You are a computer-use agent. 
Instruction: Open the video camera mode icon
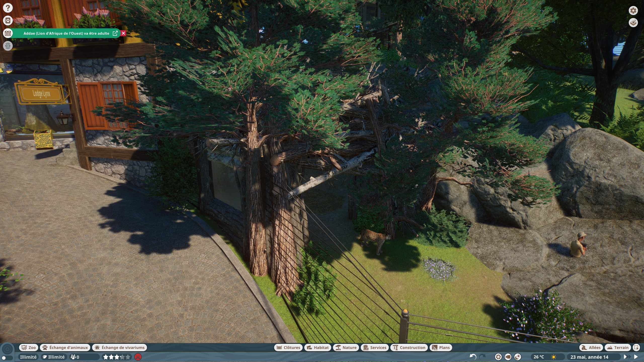click(508, 357)
